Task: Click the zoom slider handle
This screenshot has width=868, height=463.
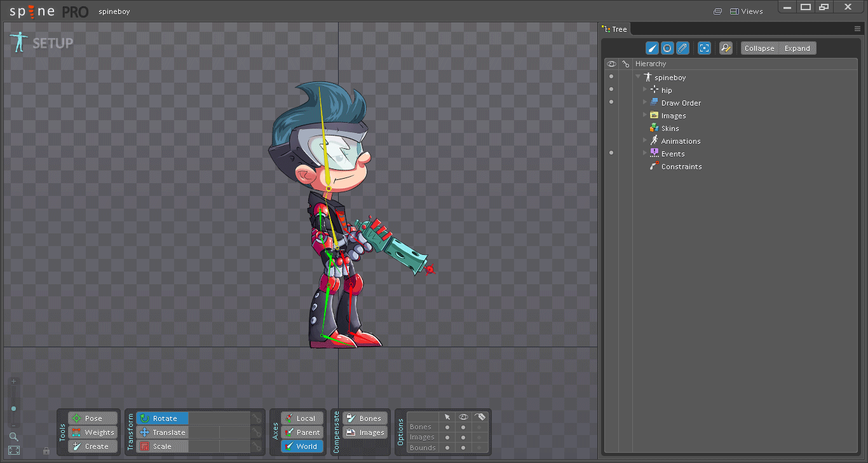Action: [13, 408]
